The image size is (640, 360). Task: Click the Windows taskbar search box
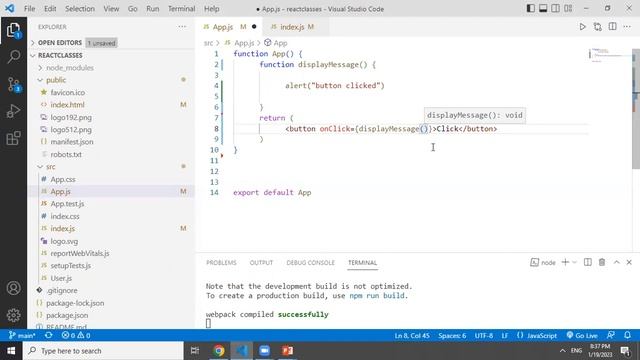point(103,351)
